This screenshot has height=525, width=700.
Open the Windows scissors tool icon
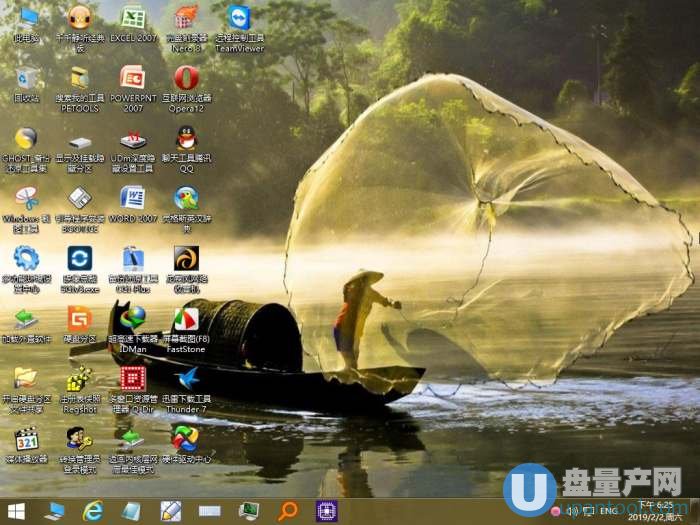click(x=27, y=210)
